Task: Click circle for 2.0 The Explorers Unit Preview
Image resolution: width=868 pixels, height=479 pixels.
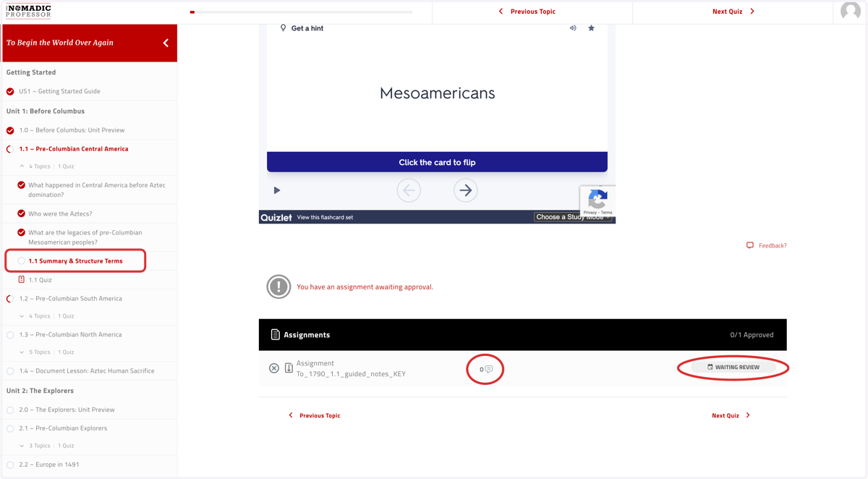Action: tap(10, 410)
